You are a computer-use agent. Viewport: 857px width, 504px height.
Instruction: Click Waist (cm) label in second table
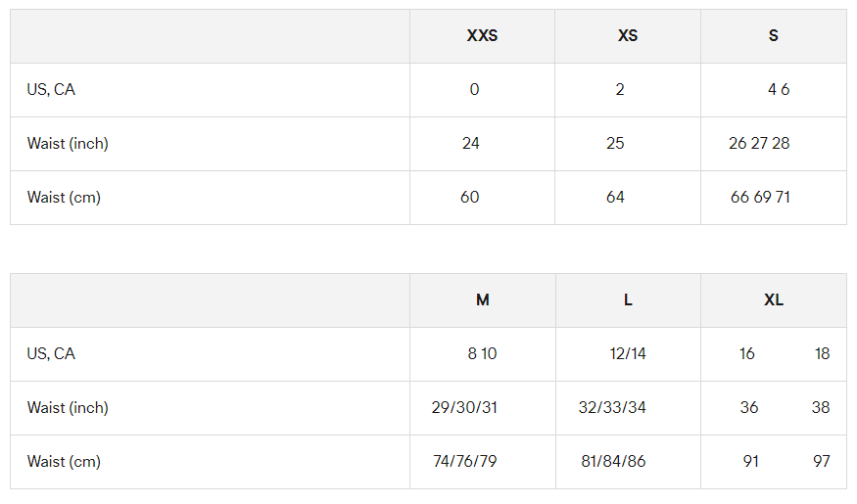click(x=64, y=461)
